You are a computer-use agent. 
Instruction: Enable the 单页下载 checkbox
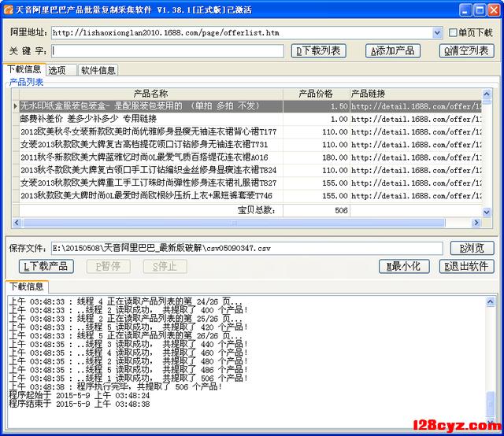[x=453, y=32]
